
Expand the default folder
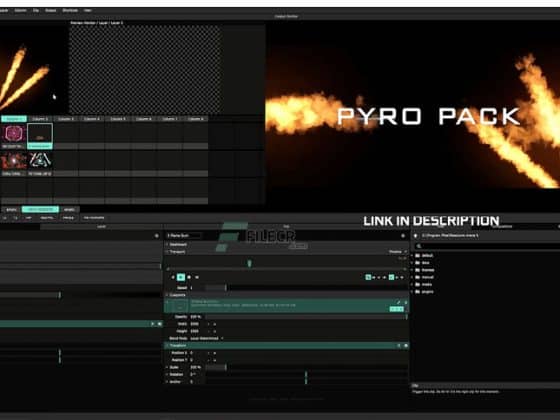[x=413, y=256]
